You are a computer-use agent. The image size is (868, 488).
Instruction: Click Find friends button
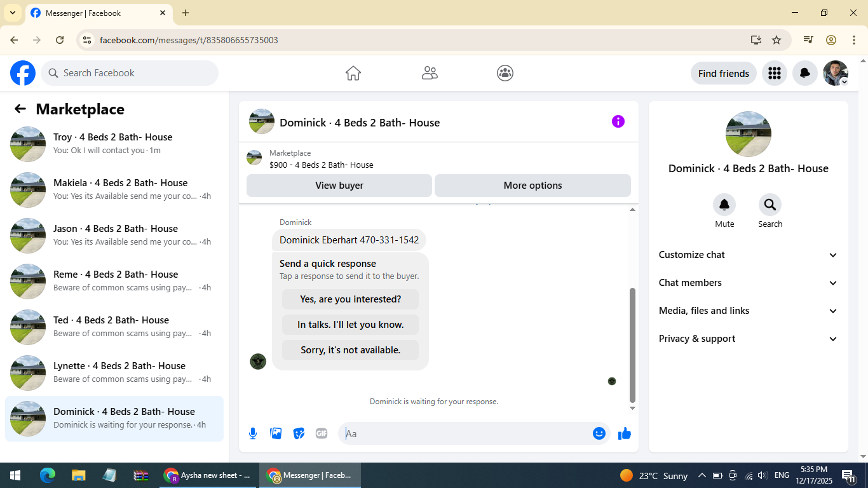click(724, 73)
